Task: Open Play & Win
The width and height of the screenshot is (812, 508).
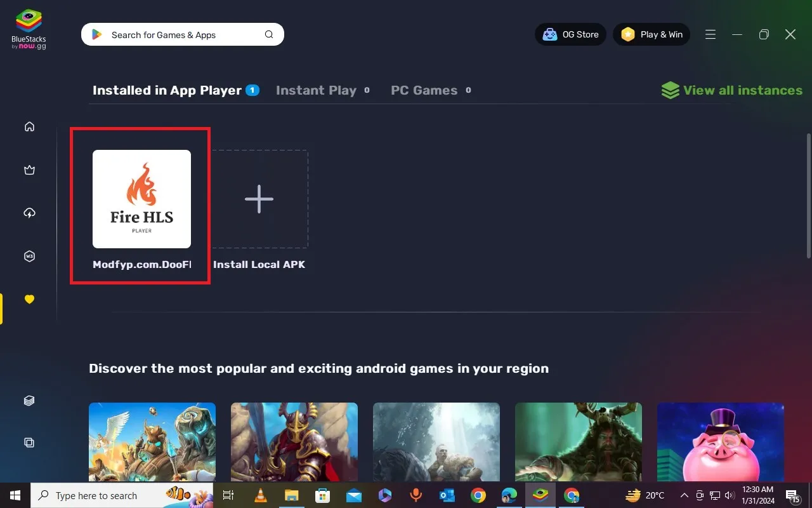Action: point(652,34)
